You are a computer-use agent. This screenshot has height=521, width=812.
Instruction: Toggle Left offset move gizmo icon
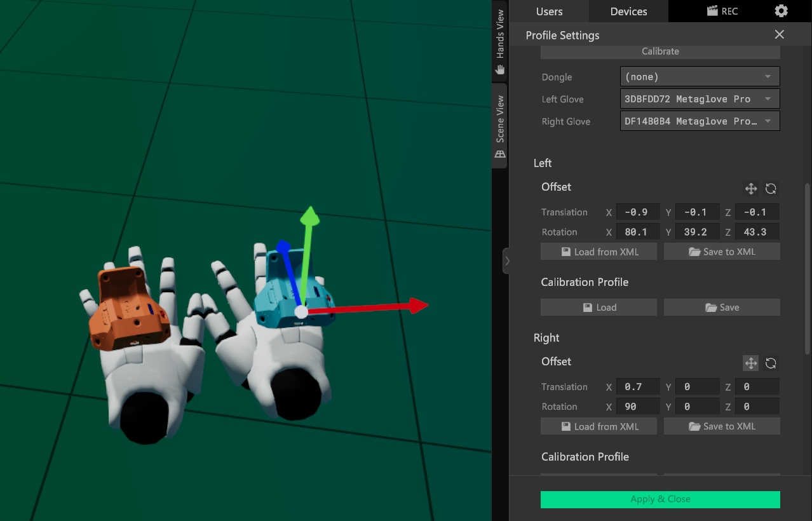click(x=750, y=189)
